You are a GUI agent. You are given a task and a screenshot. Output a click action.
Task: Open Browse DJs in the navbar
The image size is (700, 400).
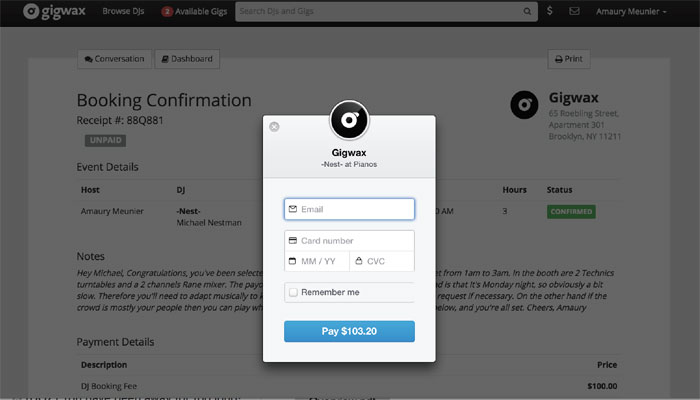point(123,11)
